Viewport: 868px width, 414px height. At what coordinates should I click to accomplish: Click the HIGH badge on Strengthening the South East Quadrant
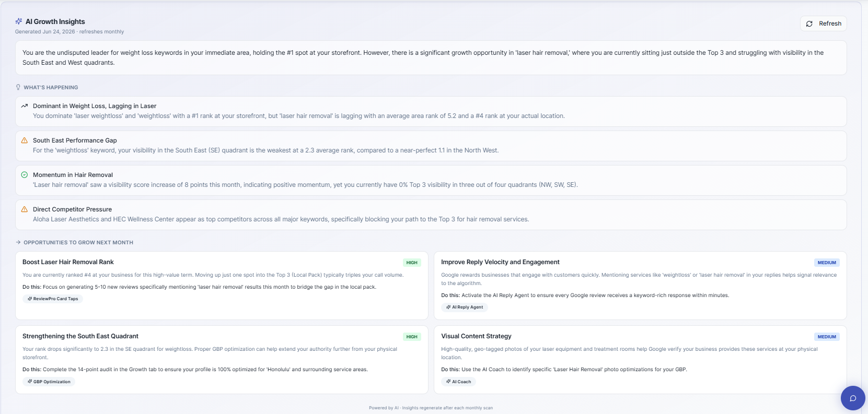[412, 337]
